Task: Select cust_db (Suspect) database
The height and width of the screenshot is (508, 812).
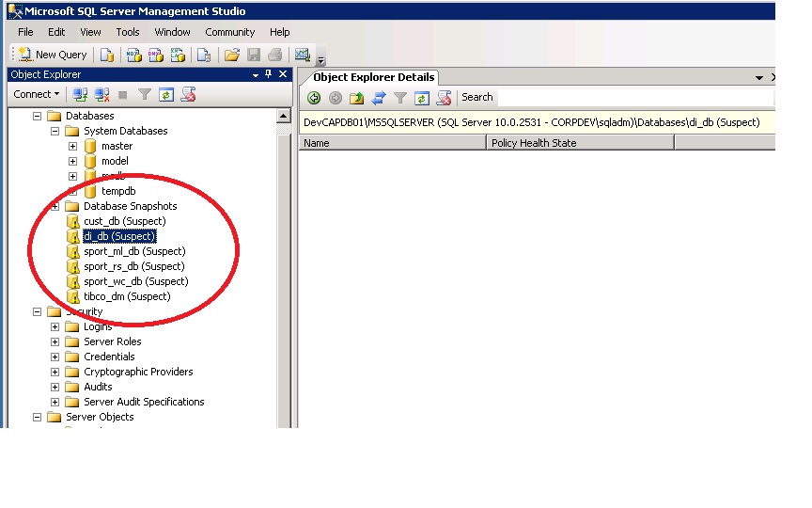Action: point(125,221)
